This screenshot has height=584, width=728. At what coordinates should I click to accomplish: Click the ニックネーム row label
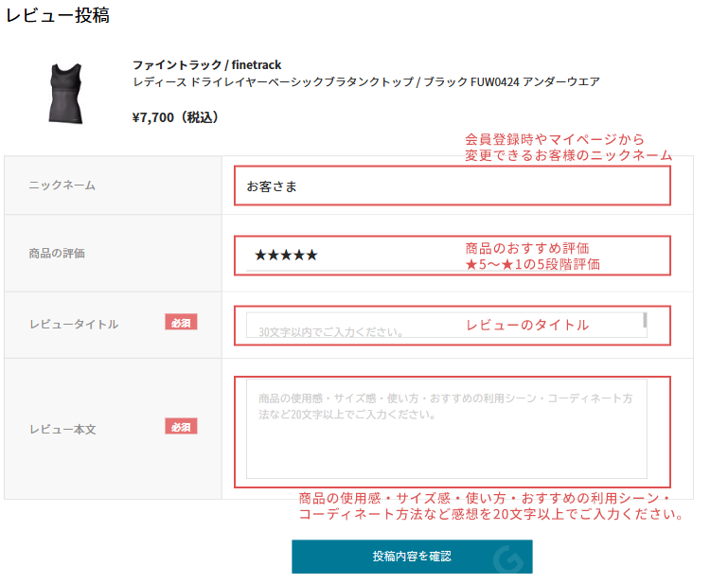tap(62, 186)
